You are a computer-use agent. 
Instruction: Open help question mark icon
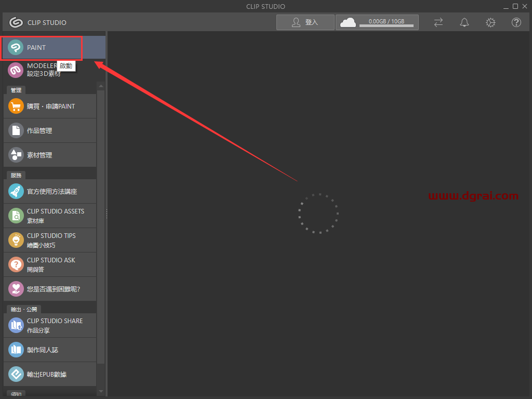pos(516,22)
